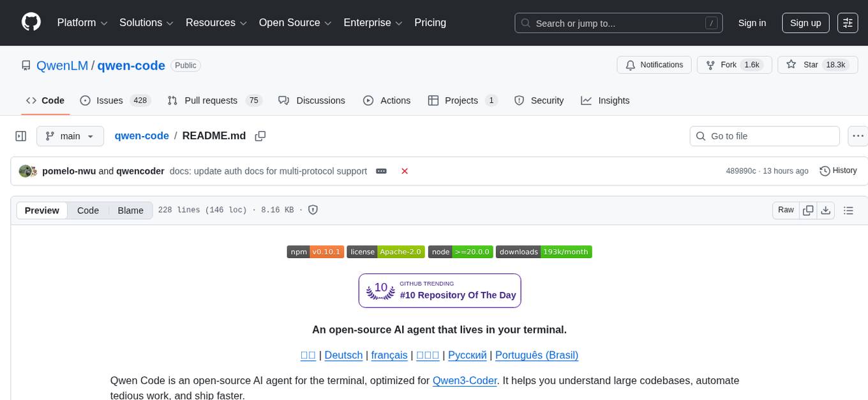
Task: Click the GitHub logo
Action: pos(31,22)
